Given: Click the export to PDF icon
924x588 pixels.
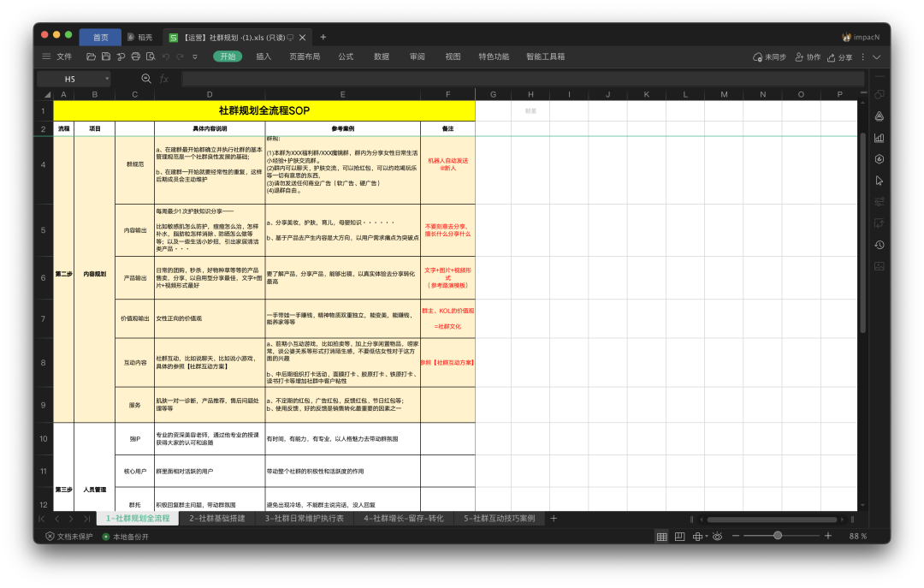Looking at the screenshot, I should coord(121,56).
